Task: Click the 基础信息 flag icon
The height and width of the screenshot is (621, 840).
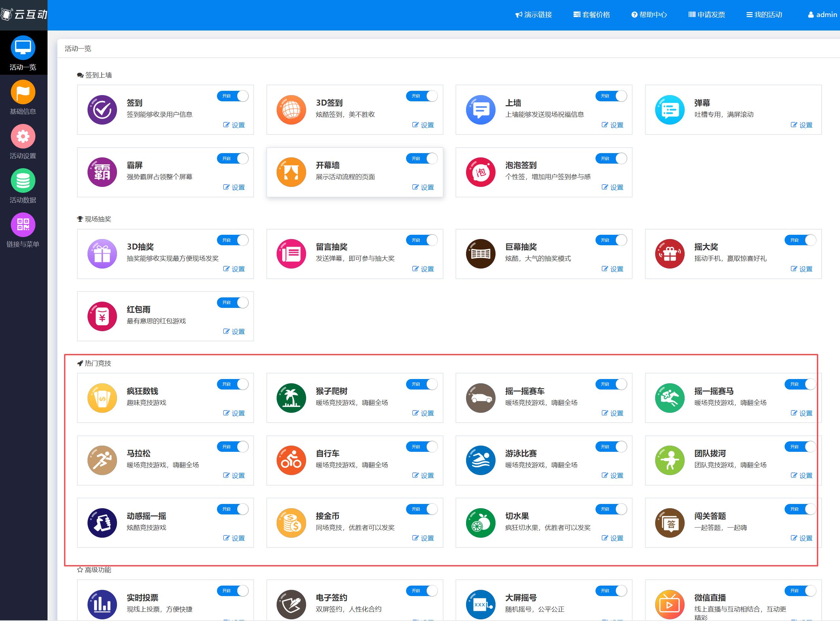Action: tap(23, 92)
